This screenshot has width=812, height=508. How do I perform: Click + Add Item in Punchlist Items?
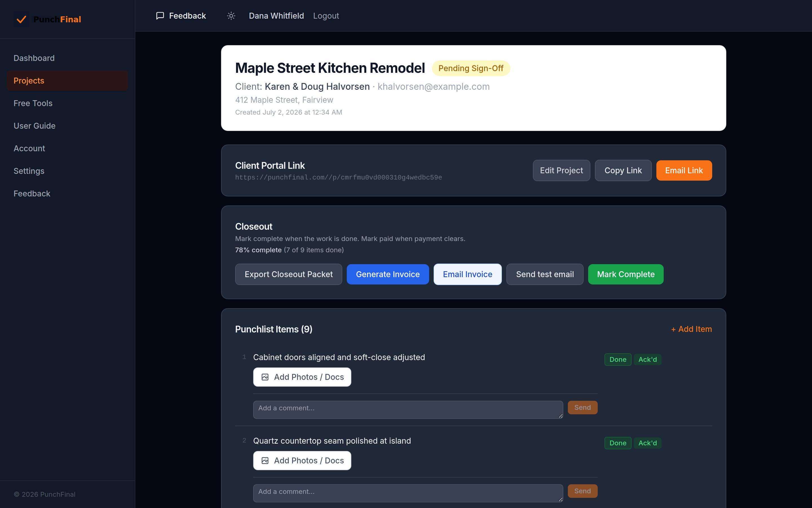[691, 329]
